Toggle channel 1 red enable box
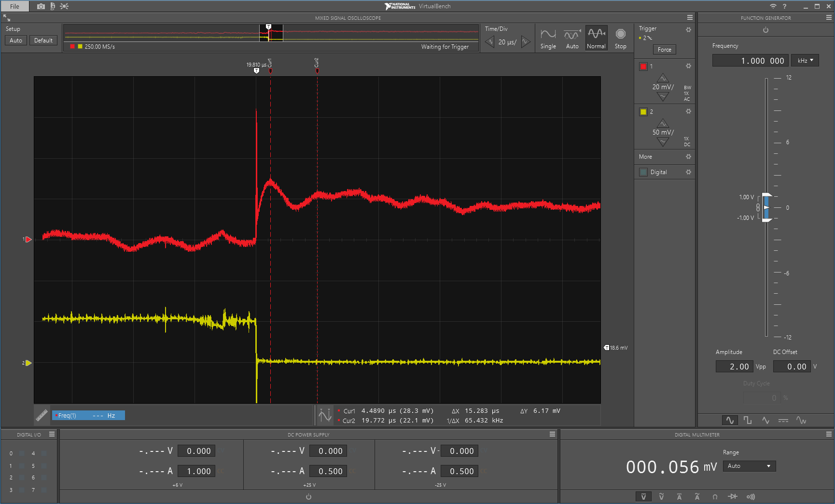835x504 pixels. (x=643, y=67)
